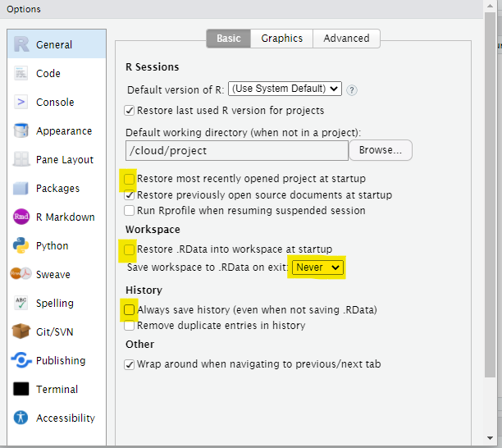Enable Restore most recently opened project at startup

coord(129,179)
